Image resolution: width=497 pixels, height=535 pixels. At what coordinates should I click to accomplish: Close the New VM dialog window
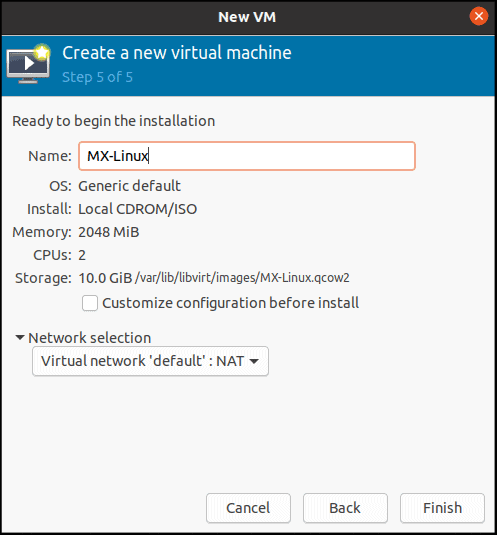pyautogui.click(x=479, y=16)
